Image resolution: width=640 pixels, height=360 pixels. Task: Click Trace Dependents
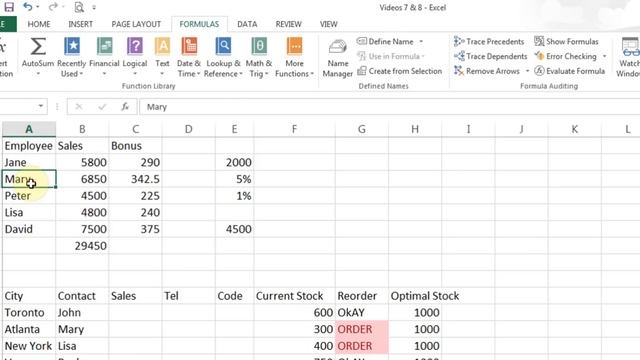491,56
